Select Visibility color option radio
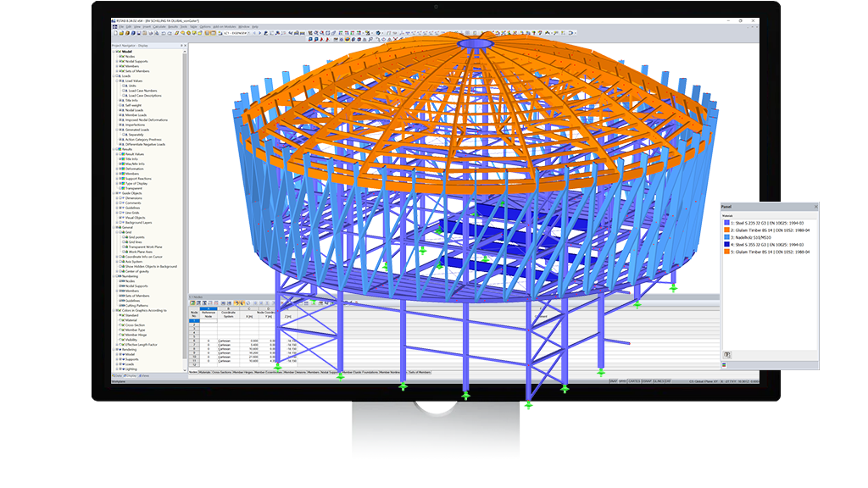Image resolution: width=868 pixels, height=488 pixels. click(120, 340)
